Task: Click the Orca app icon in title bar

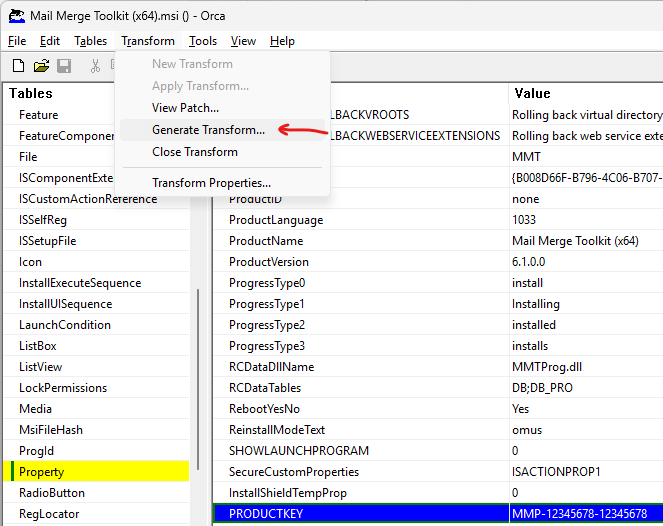Action: (x=17, y=16)
